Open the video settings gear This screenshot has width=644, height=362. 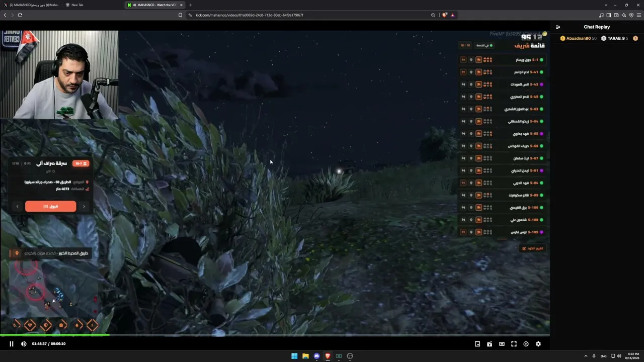(538, 344)
